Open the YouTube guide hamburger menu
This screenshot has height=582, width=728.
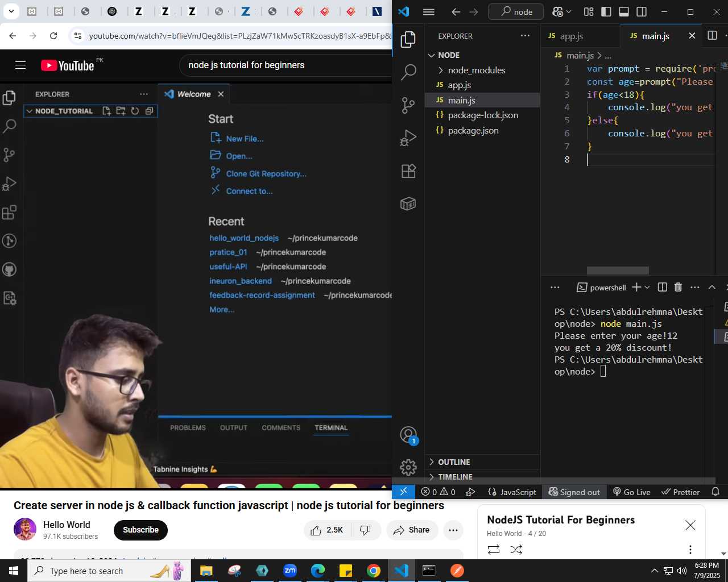[x=20, y=65]
